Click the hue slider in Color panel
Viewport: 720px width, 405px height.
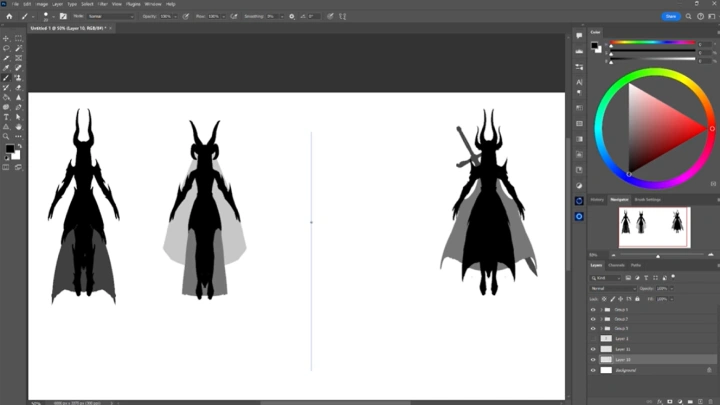pos(652,42)
